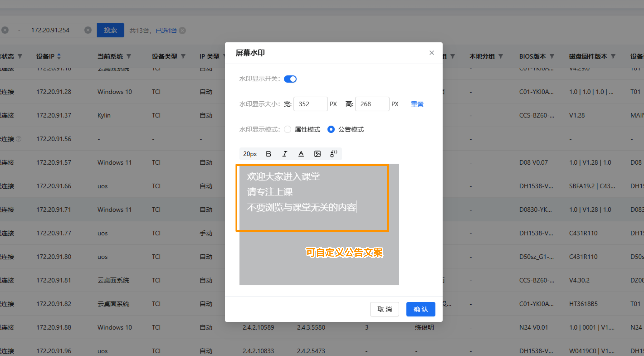
Task: Open the 当前系统 column filter
Action: pyautogui.click(x=129, y=56)
